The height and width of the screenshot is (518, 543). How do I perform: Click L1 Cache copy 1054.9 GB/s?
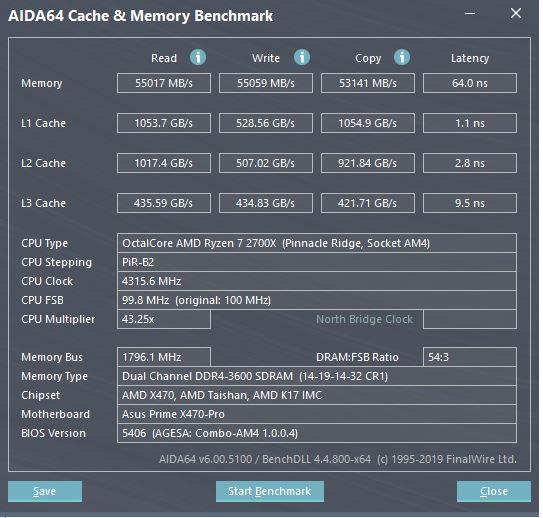pos(368,123)
